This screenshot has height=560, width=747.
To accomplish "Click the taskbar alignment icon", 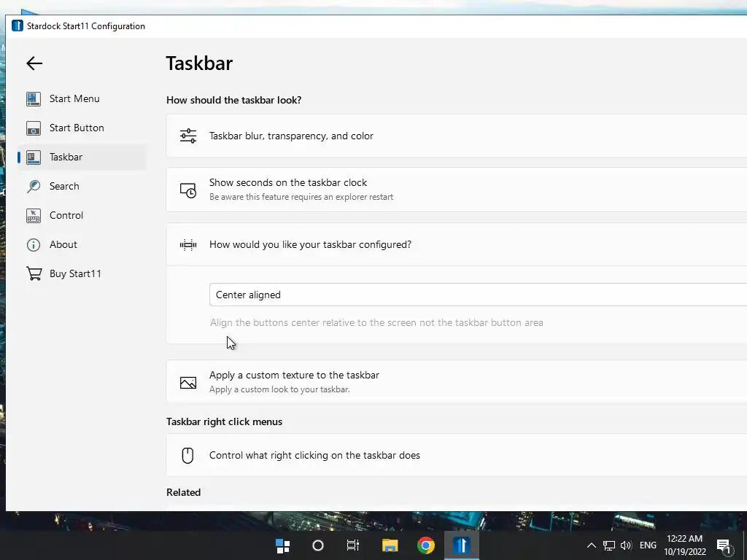I will (x=188, y=245).
